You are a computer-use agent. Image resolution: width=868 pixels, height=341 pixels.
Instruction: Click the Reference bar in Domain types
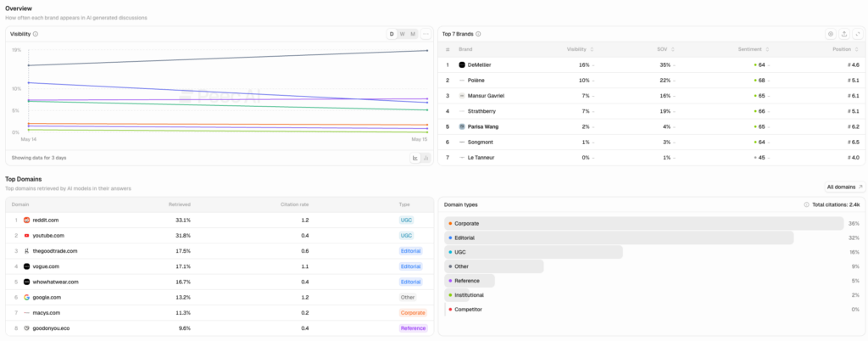point(470,281)
